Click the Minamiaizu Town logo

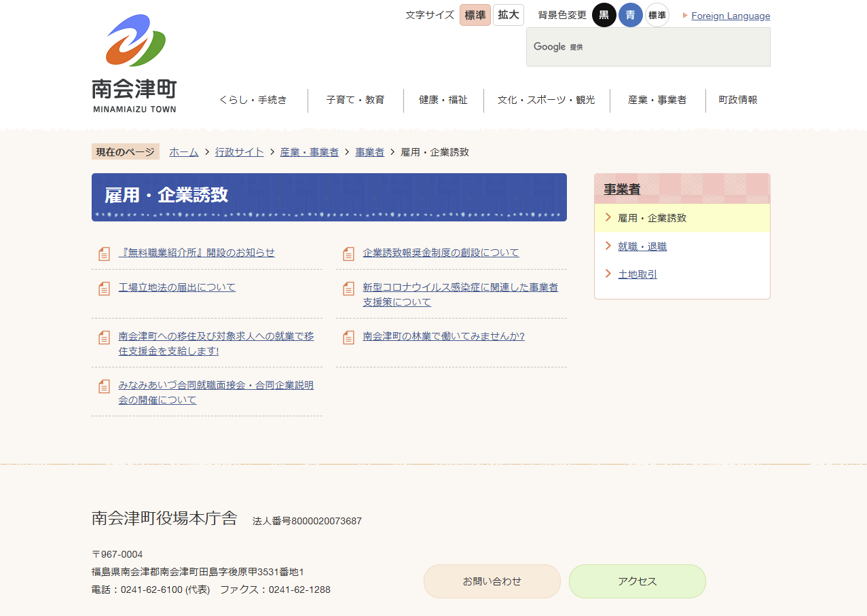[134, 63]
